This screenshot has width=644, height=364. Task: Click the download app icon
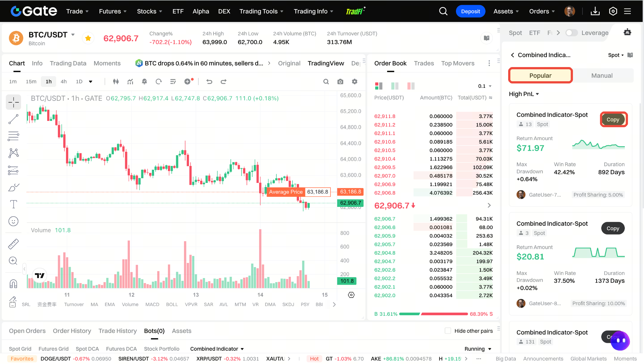point(595,11)
